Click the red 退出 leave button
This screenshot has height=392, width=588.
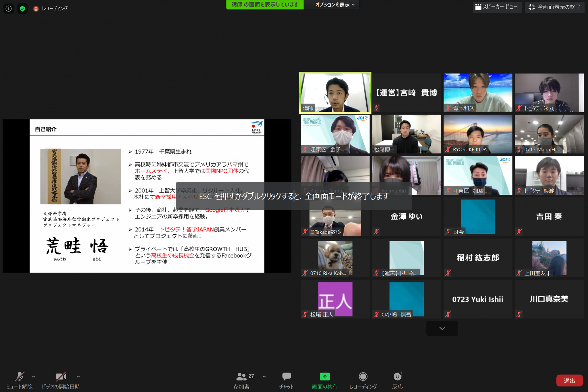click(569, 381)
